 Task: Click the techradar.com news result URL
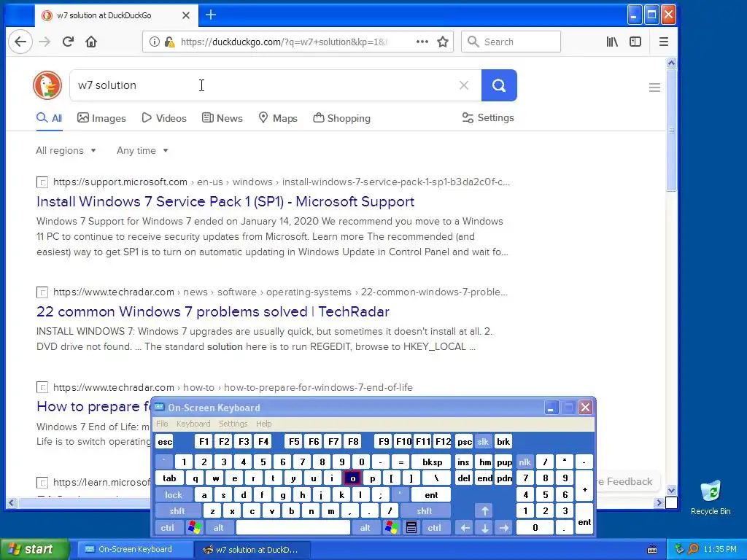[x=280, y=292]
